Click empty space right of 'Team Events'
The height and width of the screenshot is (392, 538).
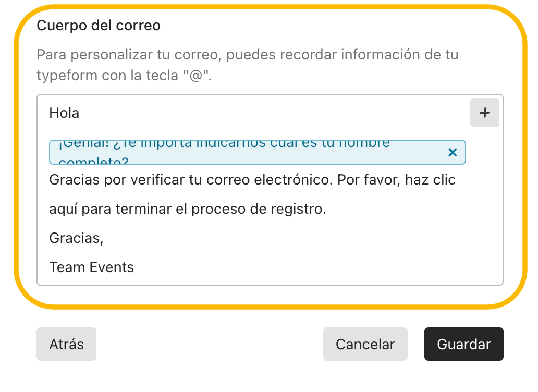click(313, 267)
